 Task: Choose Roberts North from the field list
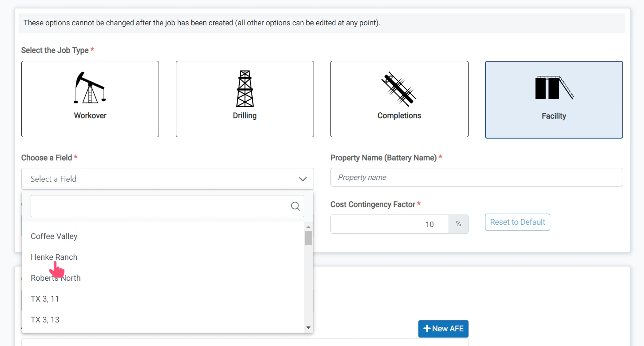(163, 278)
